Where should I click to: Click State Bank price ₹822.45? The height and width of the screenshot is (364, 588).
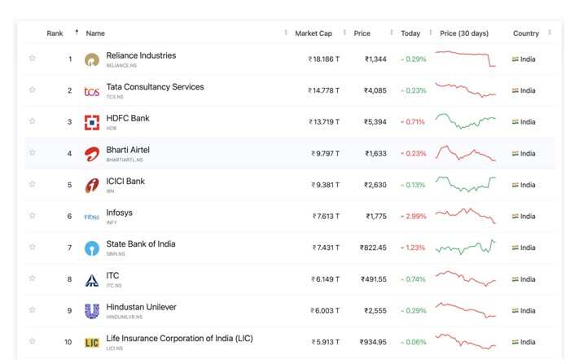tap(373, 248)
